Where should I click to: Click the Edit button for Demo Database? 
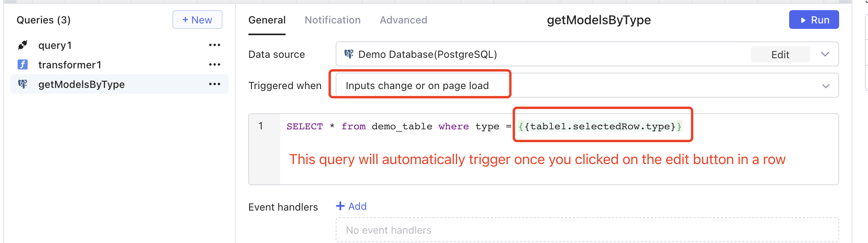(780, 54)
